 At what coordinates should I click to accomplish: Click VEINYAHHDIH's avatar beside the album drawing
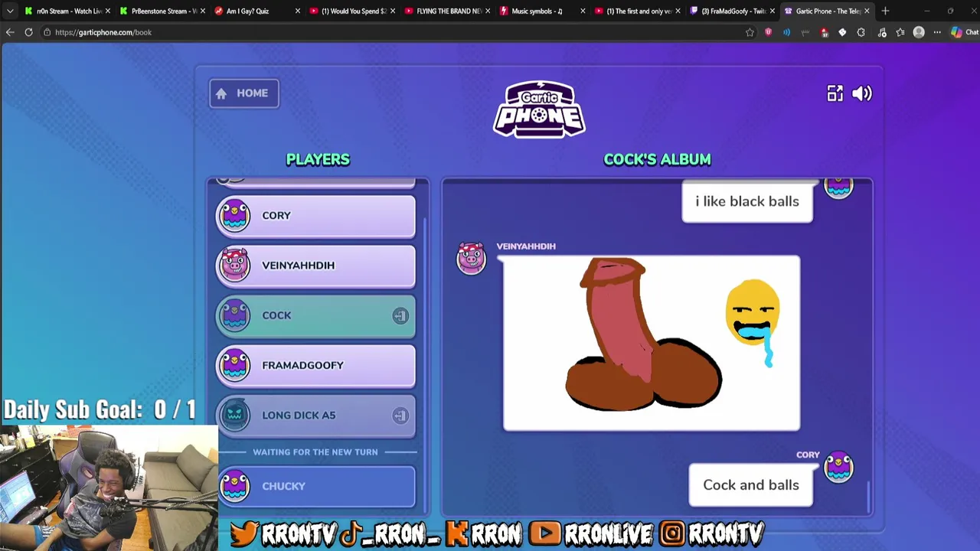(x=471, y=258)
